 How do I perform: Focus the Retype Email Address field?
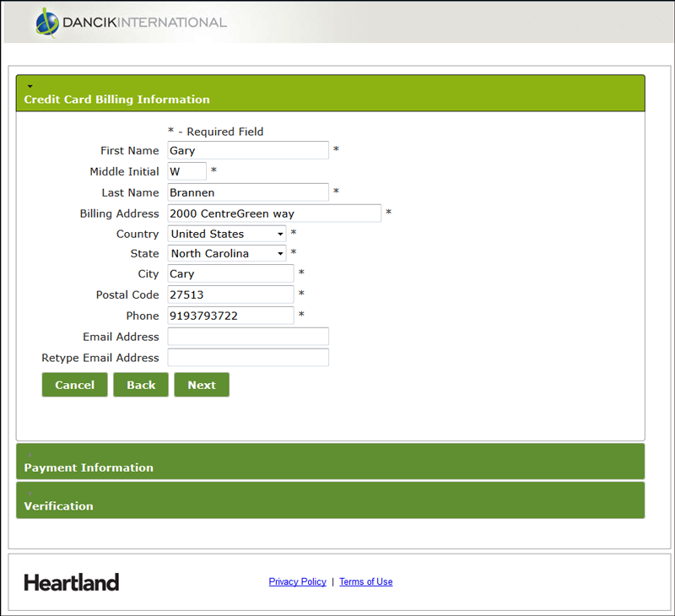point(248,358)
